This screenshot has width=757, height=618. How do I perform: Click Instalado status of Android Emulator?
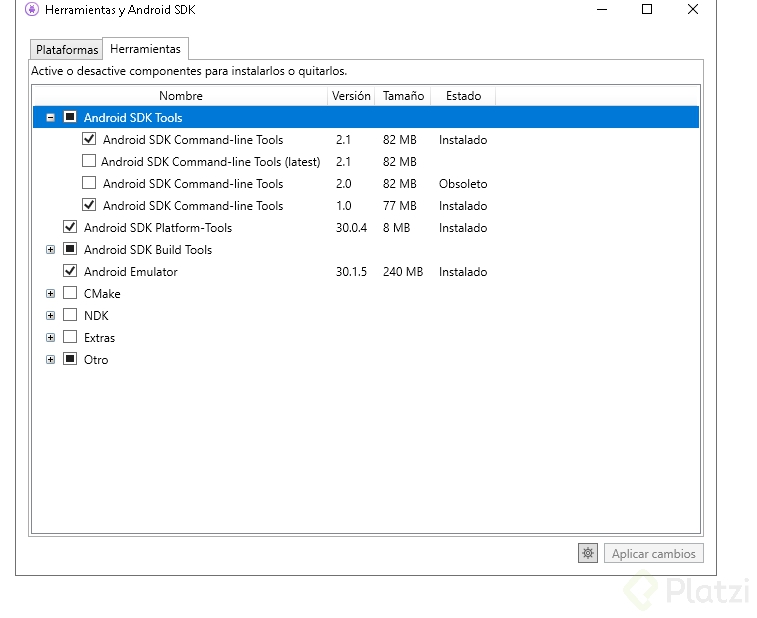463,272
